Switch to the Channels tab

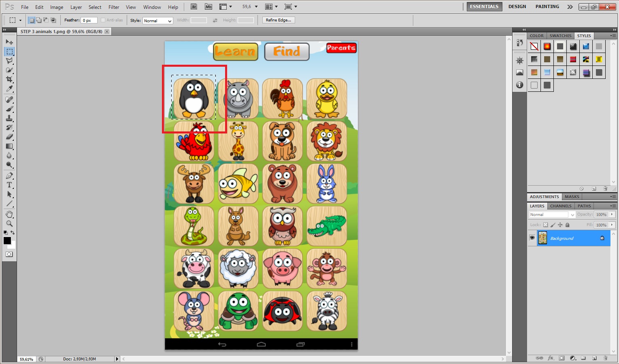click(561, 206)
